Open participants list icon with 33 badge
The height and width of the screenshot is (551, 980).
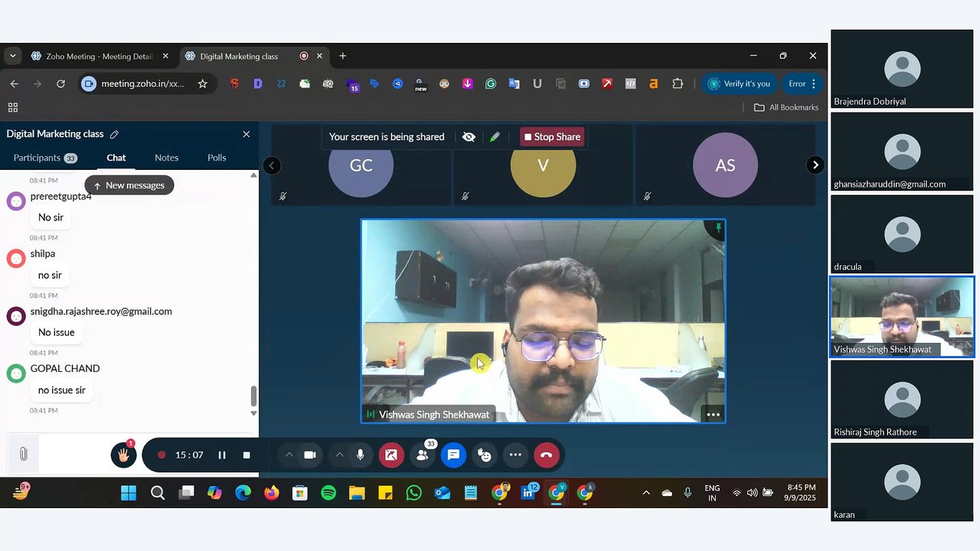point(423,455)
